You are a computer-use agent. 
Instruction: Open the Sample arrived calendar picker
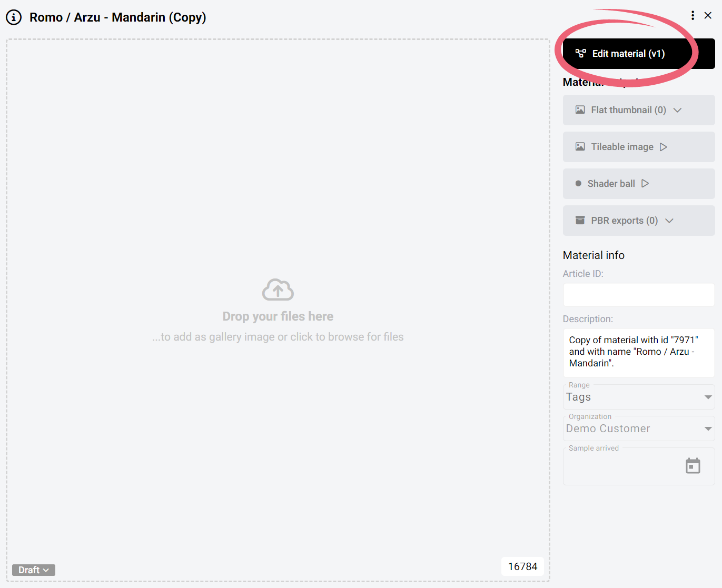click(x=693, y=466)
